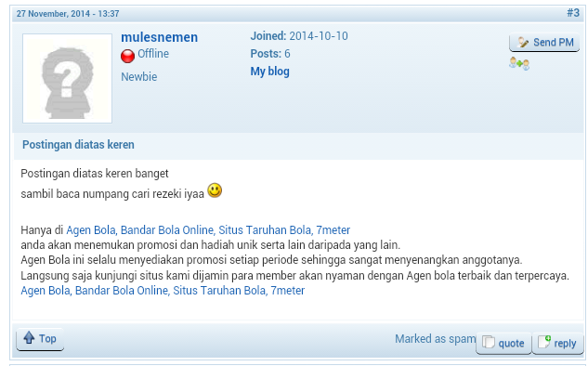The width and height of the screenshot is (588, 366).
Task: Click the red Offline status indicator
Action: (x=127, y=56)
